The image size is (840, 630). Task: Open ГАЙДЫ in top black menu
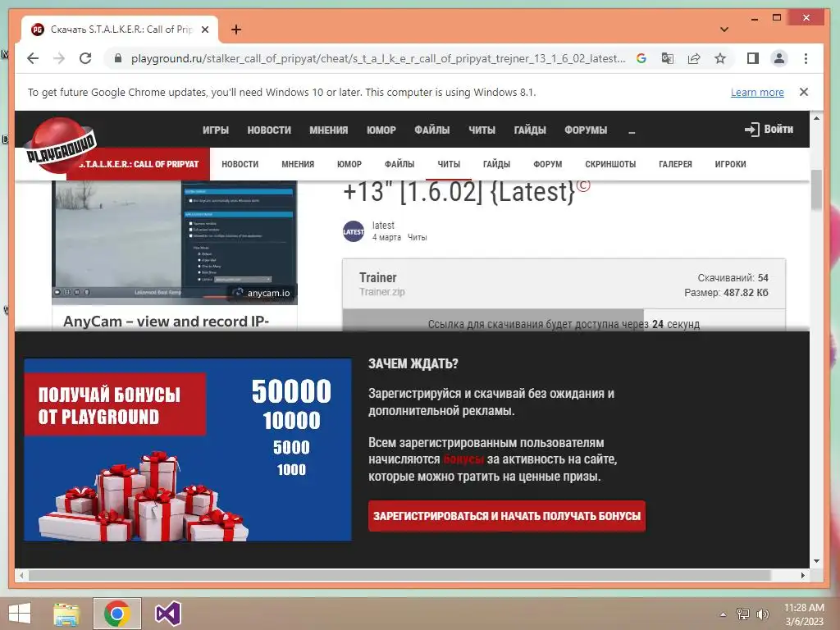(530, 130)
